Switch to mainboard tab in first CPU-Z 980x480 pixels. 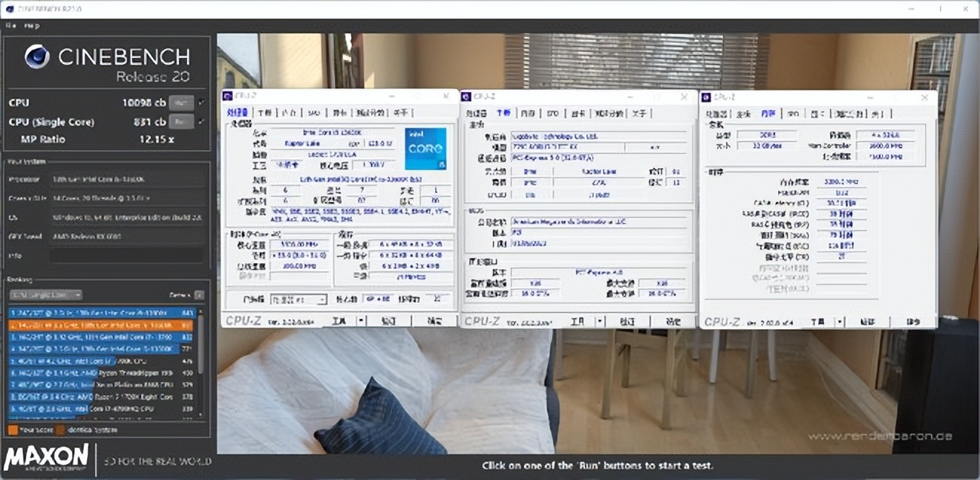coord(266,113)
